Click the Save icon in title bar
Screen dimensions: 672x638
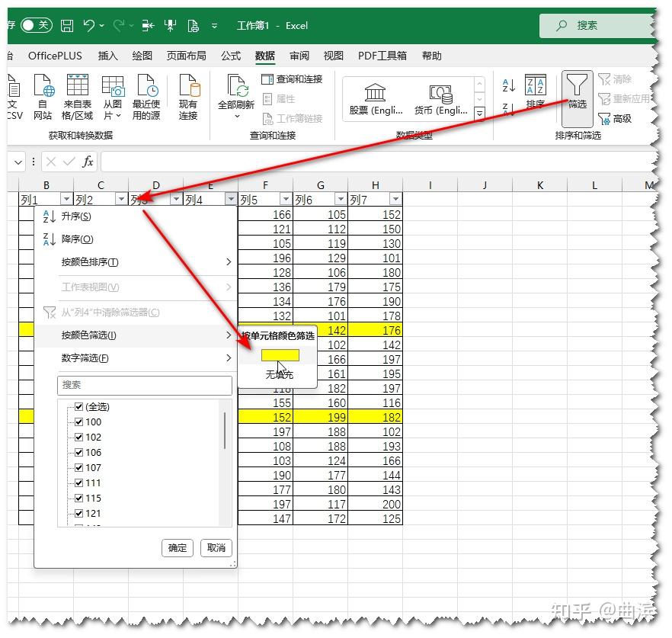pos(67,26)
